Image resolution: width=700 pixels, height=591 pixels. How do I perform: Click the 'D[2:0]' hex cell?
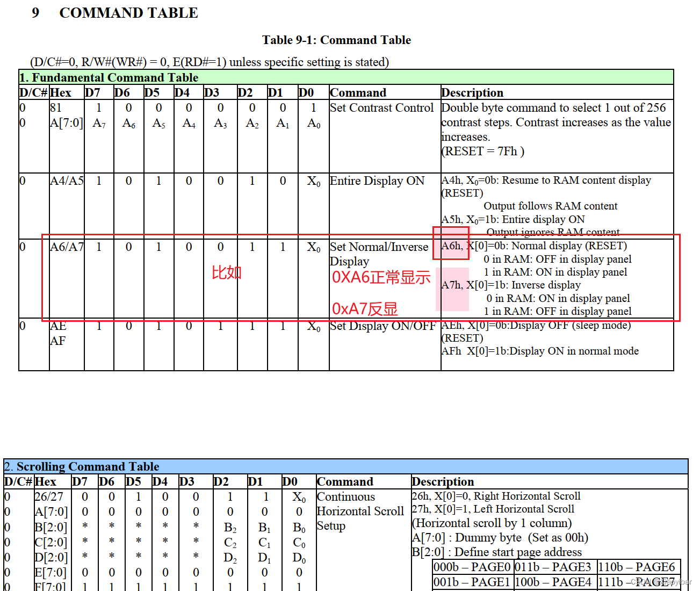pyautogui.click(x=50, y=558)
